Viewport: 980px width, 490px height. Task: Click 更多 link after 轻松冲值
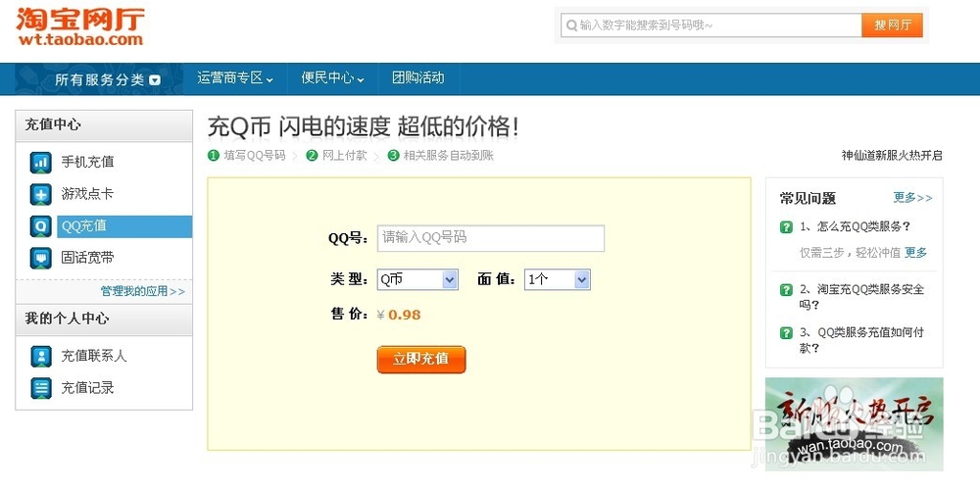915,253
